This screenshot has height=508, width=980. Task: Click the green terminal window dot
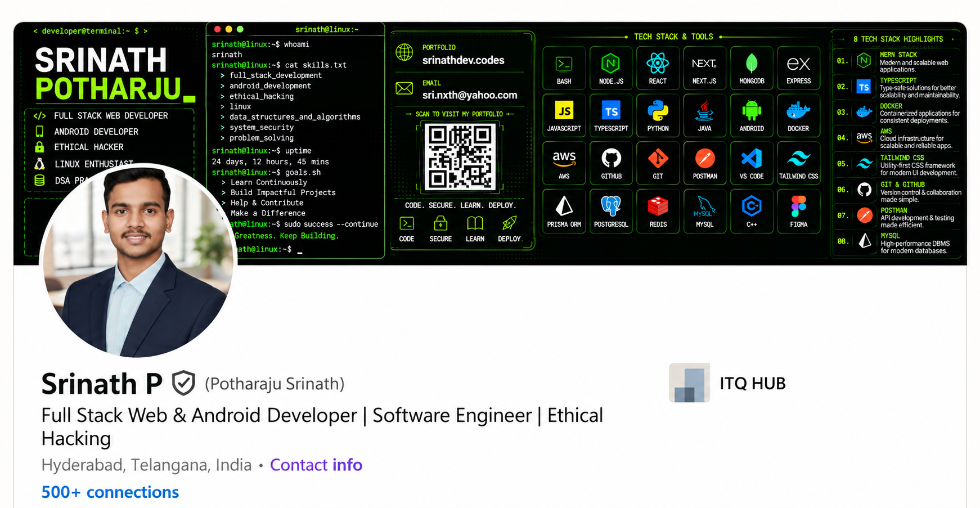[240, 29]
